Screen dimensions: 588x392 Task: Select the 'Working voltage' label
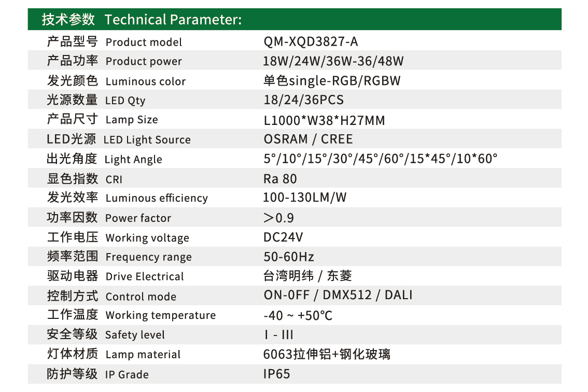tap(147, 238)
